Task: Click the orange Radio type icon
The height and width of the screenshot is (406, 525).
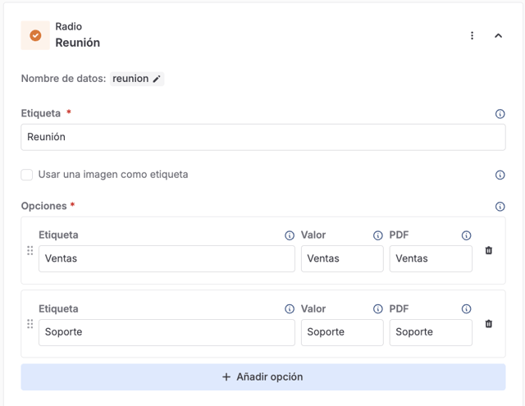Action: tap(35, 35)
